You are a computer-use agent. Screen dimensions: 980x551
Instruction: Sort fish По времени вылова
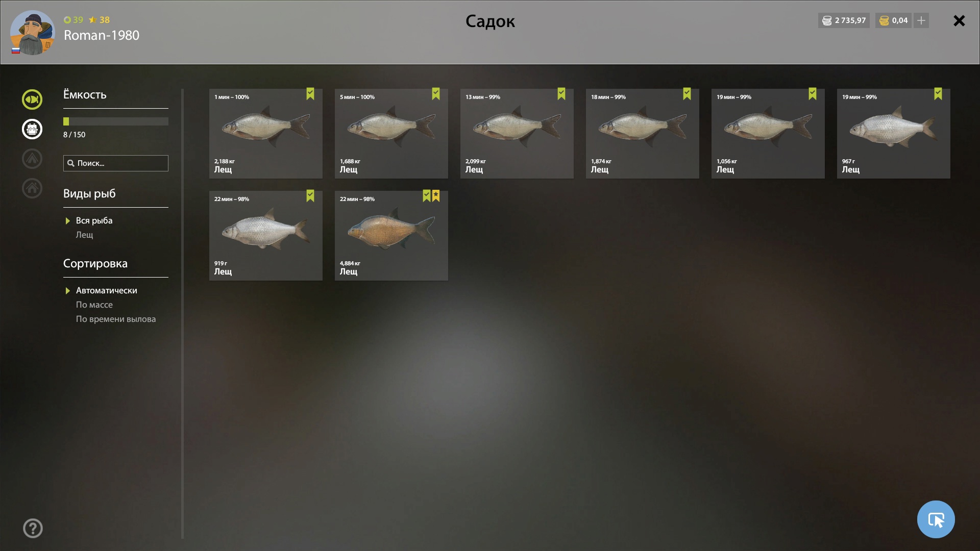116,319
